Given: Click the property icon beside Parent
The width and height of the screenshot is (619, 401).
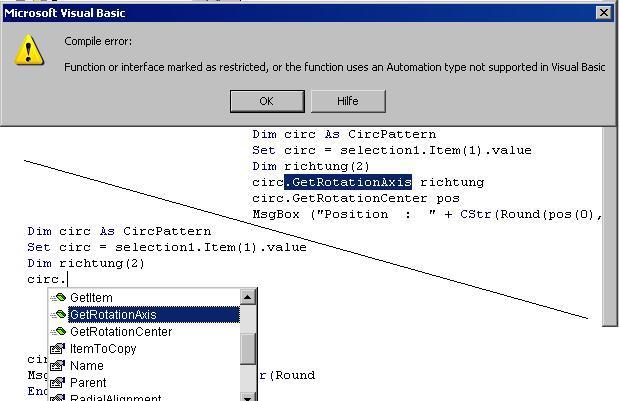Looking at the screenshot, I should [57, 382].
